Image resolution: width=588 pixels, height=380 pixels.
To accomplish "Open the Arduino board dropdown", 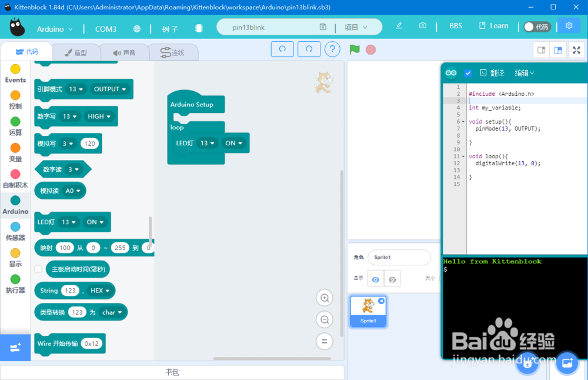I will point(55,29).
